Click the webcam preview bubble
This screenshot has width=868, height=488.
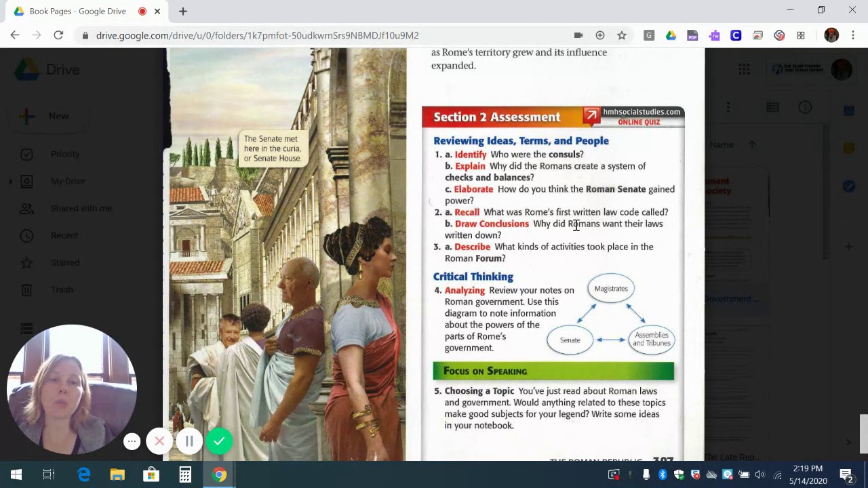tap(71, 389)
